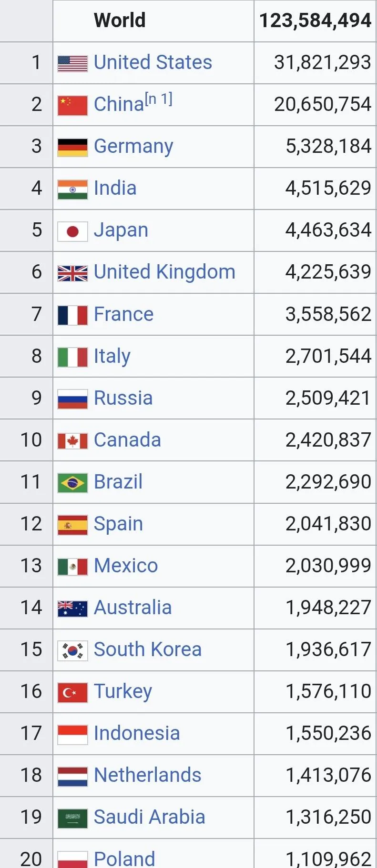
Task: Go to the Russia link
Action: tap(123, 398)
